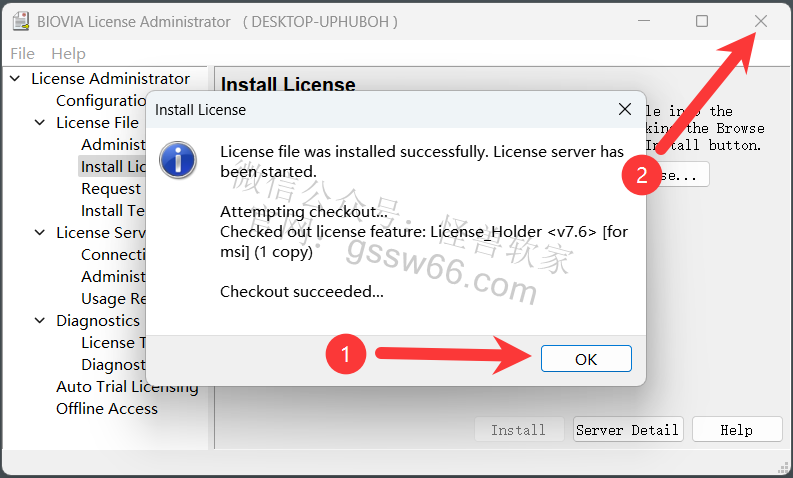This screenshot has width=793, height=478.
Task: Close the BIOVIA License Administrator window
Action: [x=761, y=21]
